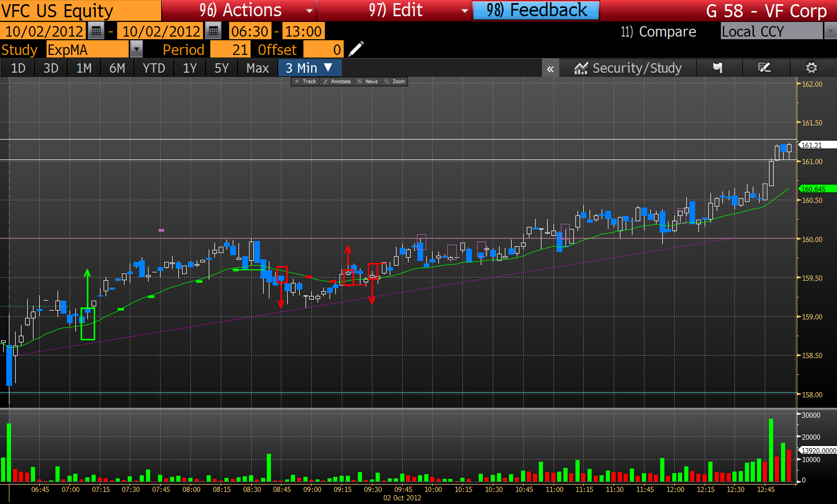This screenshot has width=837, height=504.
Task: Click the G 58 - VF Corp title
Action: tap(766, 10)
